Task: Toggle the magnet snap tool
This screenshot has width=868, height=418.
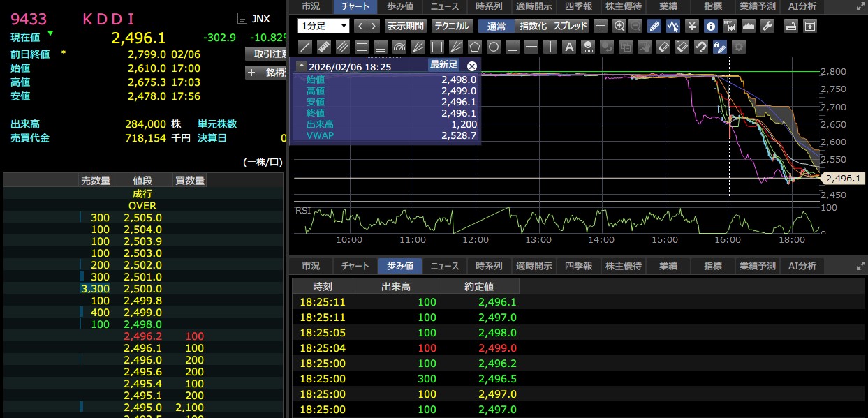Action: (x=701, y=47)
